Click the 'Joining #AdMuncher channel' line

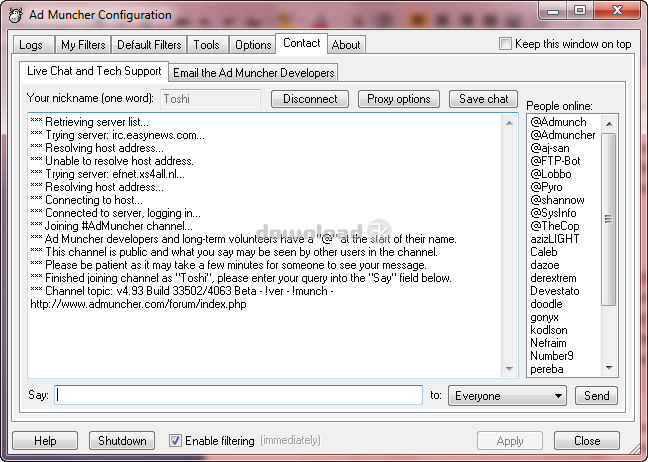coord(112,226)
